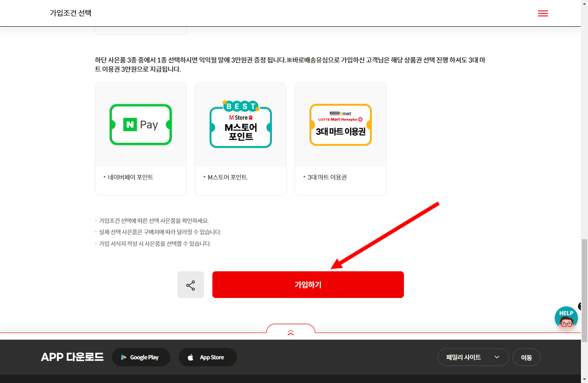
Task: Open the HELP chatbot avatar
Action: point(566,318)
